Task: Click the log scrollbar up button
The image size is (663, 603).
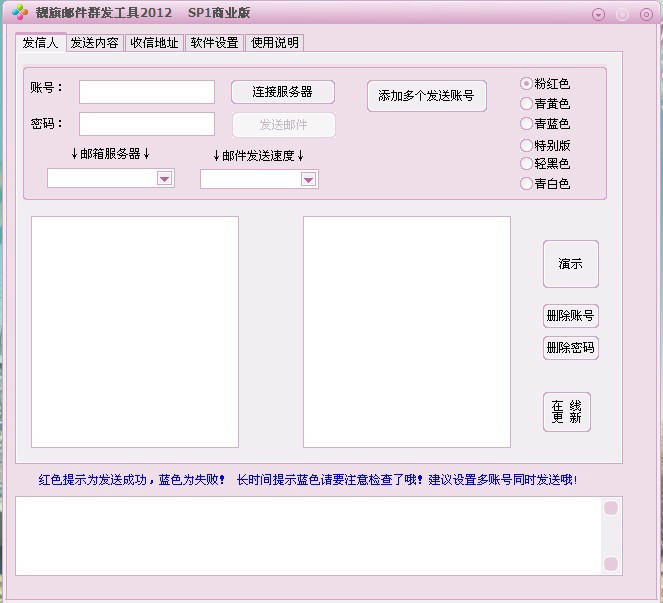Action: pyautogui.click(x=611, y=508)
